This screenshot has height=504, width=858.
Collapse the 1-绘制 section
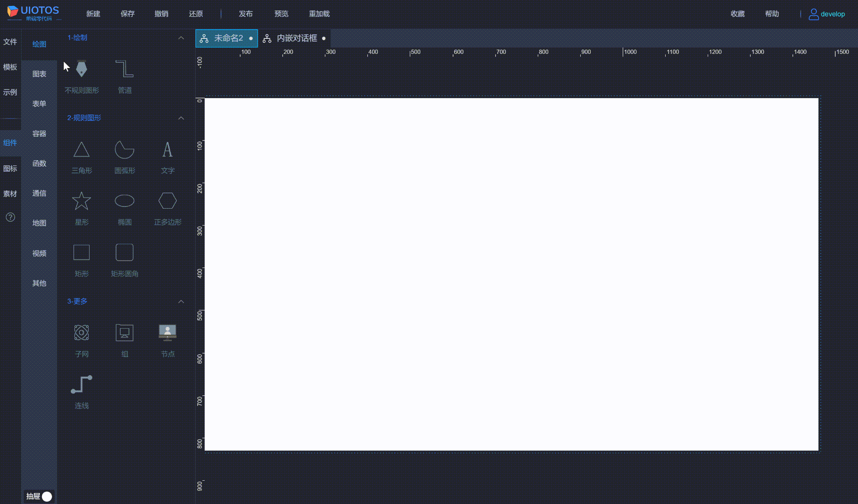pyautogui.click(x=181, y=38)
